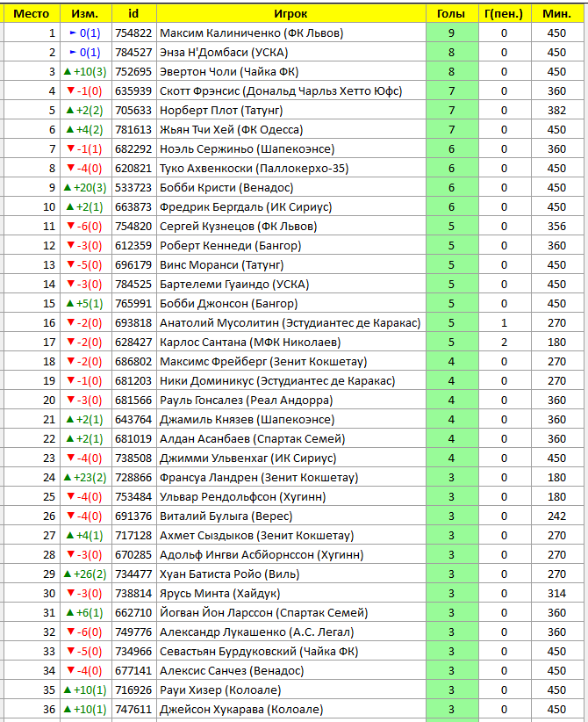Screen dimensions: 588x722
Task: Select player cell Энза Н'Домбаси (УСКА)
Action: click(291, 53)
